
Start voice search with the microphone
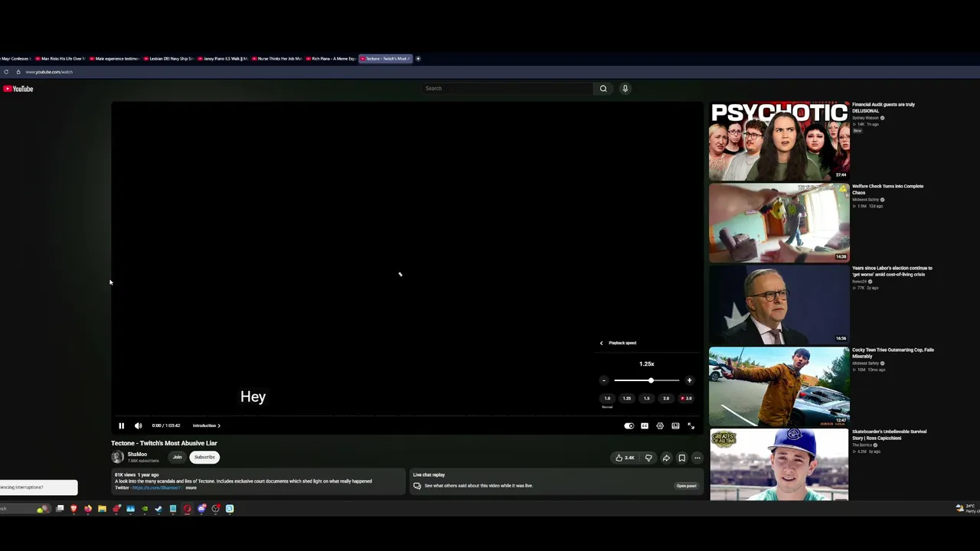[x=625, y=89]
